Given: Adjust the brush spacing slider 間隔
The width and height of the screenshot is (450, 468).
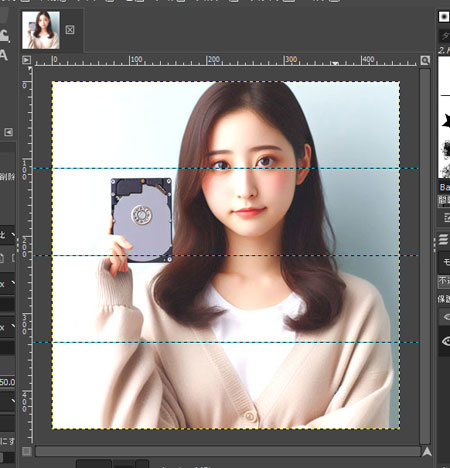Looking at the screenshot, I should pyautogui.click(x=444, y=201).
